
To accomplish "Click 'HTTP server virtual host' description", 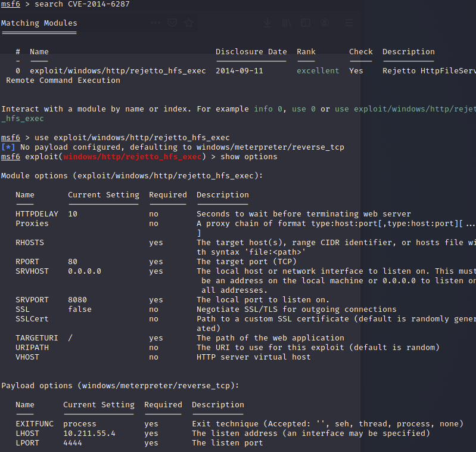I will click(253, 357).
